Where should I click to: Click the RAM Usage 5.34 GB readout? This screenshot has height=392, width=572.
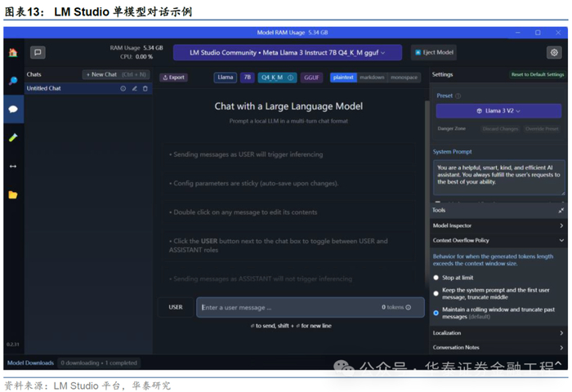tap(136, 47)
